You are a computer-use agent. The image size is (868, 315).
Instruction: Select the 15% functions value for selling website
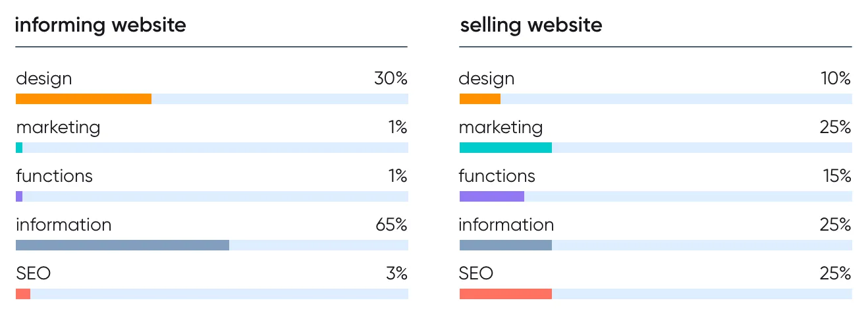tap(836, 177)
